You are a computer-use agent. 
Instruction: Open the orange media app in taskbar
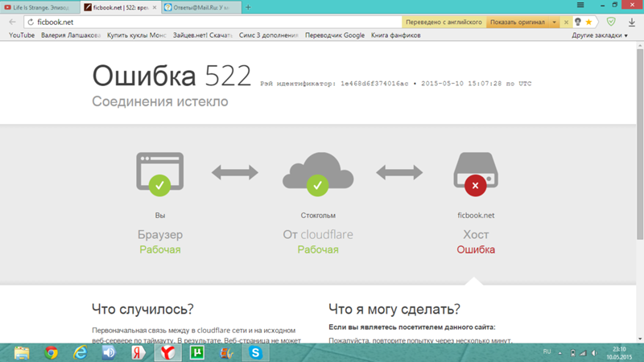click(x=226, y=353)
